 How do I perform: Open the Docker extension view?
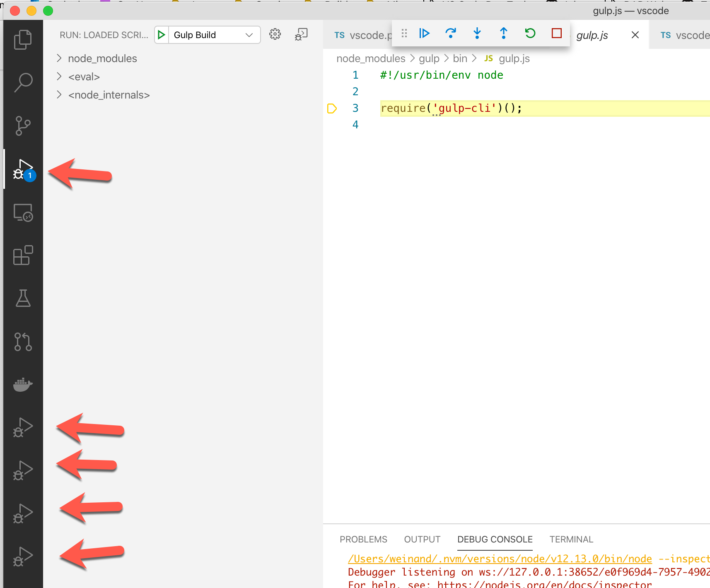[x=23, y=384]
